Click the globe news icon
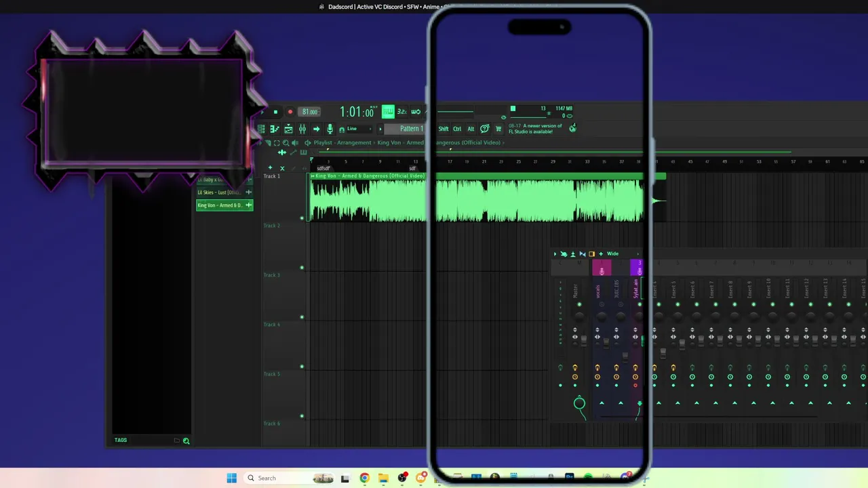The height and width of the screenshot is (488, 868). 572,127
